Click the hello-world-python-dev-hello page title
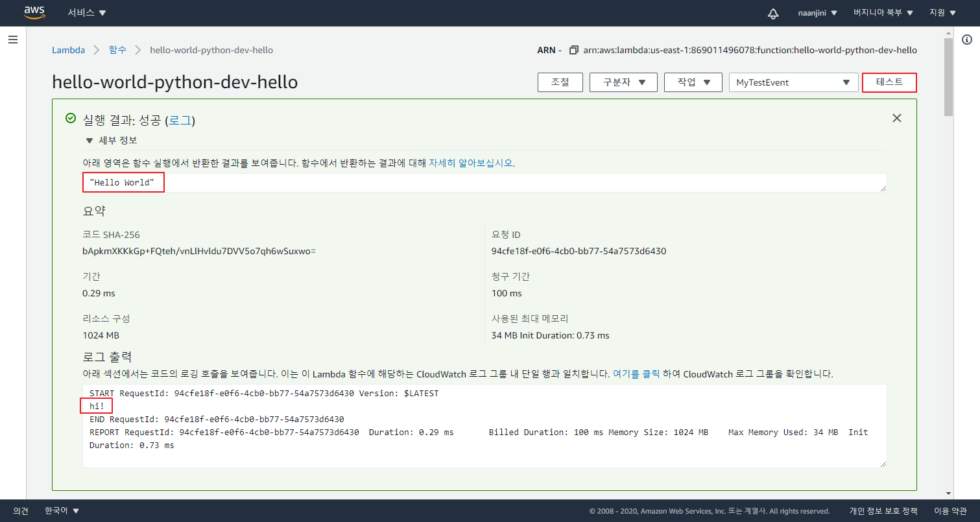980x522 pixels. tap(174, 82)
